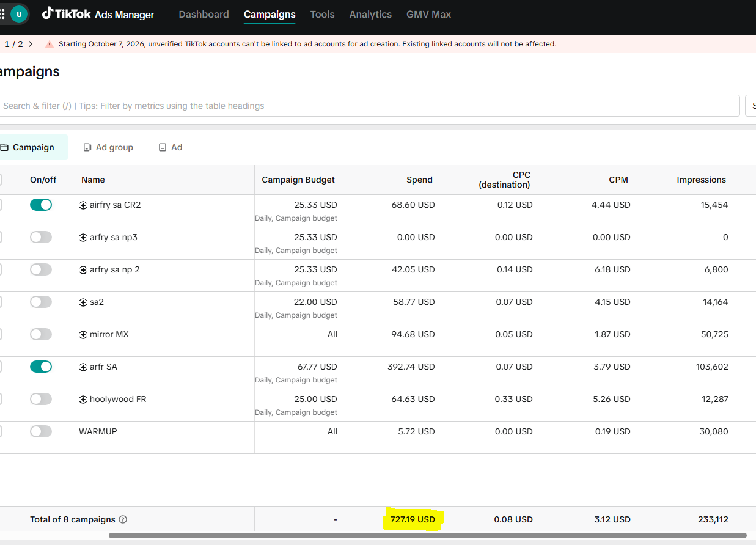Open the WARMUP campaign name
Image resolution: width=756 pixels, height=545 pixels.
98,431
